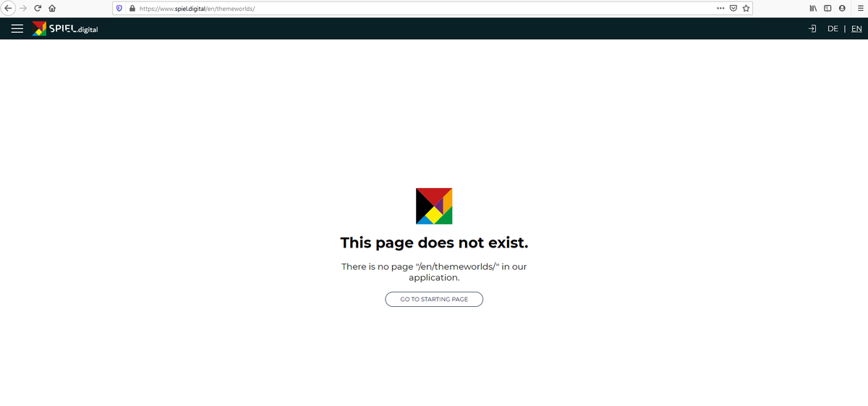Open the SPIEL.digital site navigation menu

click(x=17, y=29)
